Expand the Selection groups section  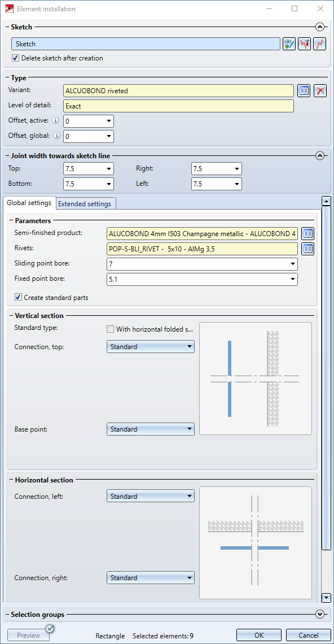(320, 615)
